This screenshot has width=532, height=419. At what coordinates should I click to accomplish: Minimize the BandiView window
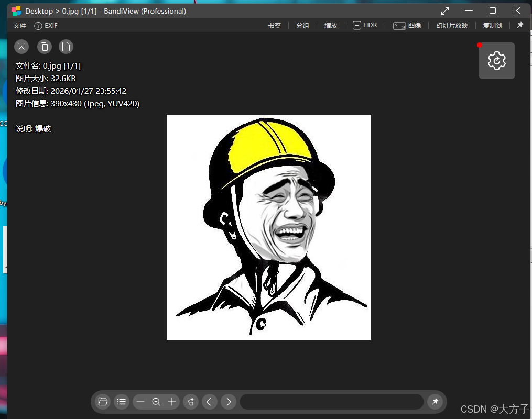[469, 11]
